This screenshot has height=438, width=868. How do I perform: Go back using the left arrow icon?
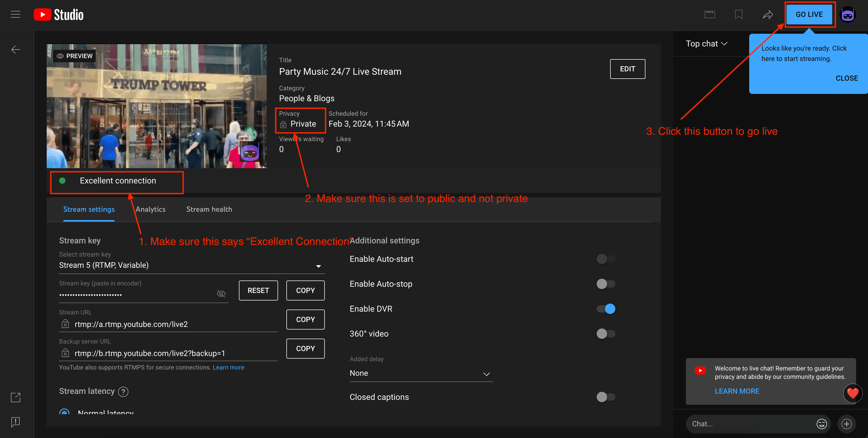tap(16, 50)
